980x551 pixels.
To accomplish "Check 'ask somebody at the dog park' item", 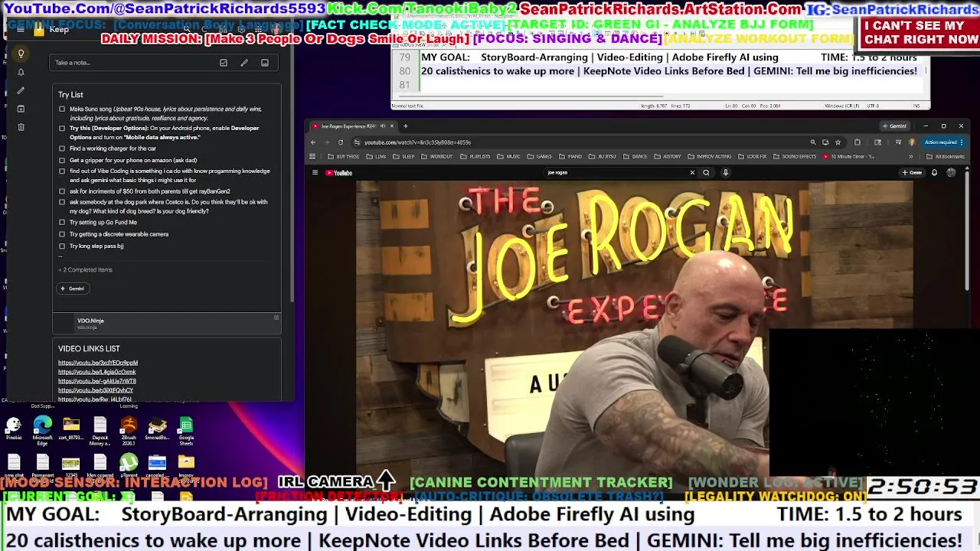I will [x=62, y=202].
